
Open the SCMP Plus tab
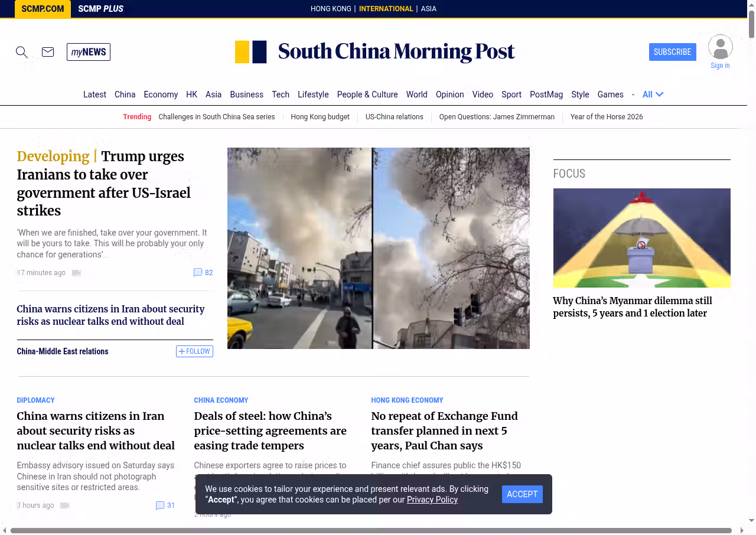[x=100, y=9]
